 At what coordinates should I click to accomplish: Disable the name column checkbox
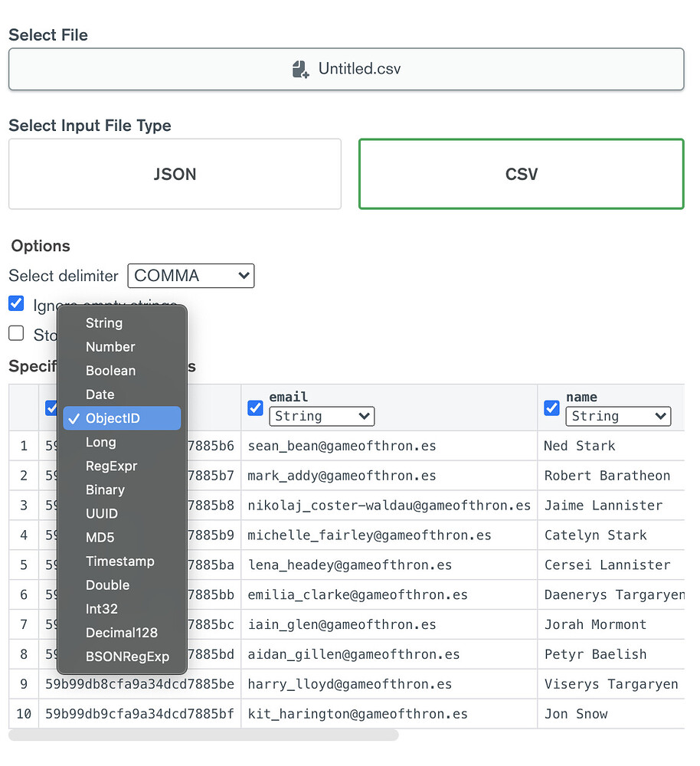(x=551, y=408)
